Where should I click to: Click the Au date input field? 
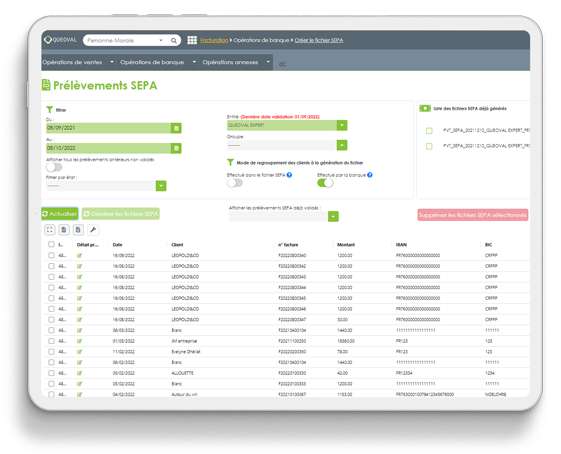[109, 148]
